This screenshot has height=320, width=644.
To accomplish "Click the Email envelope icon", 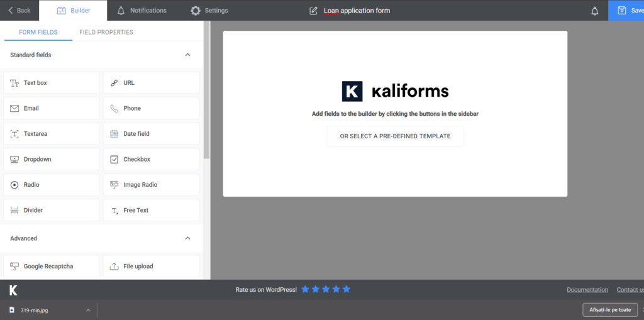I will [14, 108].
